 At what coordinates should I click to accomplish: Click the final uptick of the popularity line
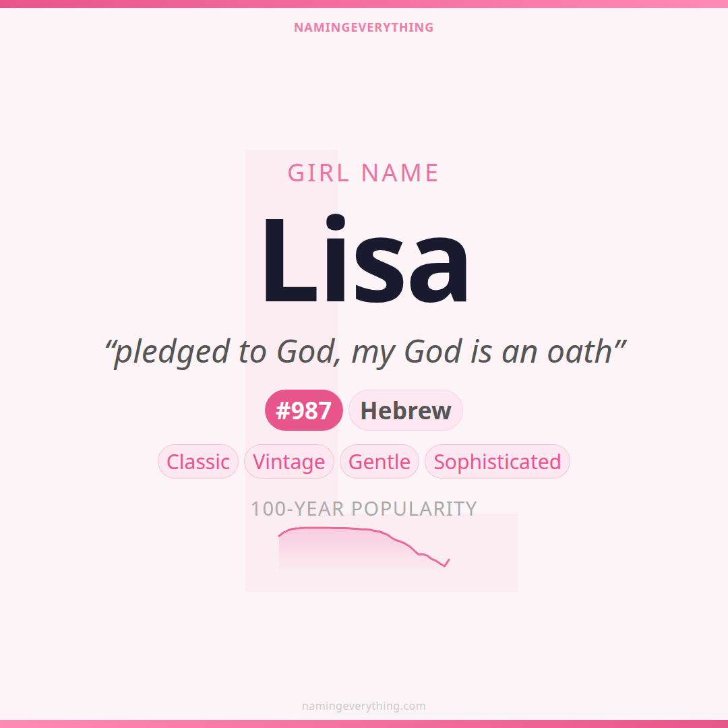coord(448,562)
